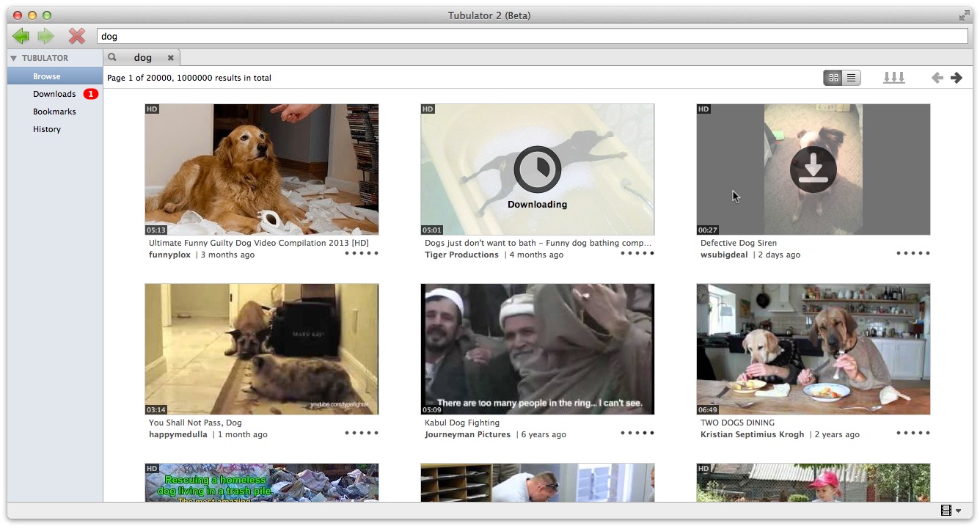
Task: Click '6 years ago' under Kabul Dog Fighting
Action: click(544, 434)
